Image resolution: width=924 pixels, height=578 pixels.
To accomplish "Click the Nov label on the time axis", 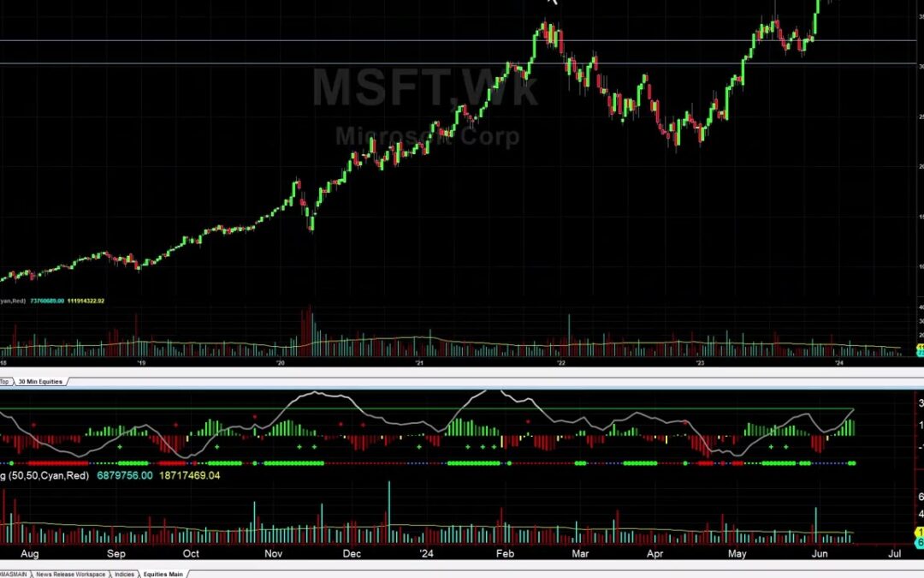I will pyautogui.click(x=274, y=554).
